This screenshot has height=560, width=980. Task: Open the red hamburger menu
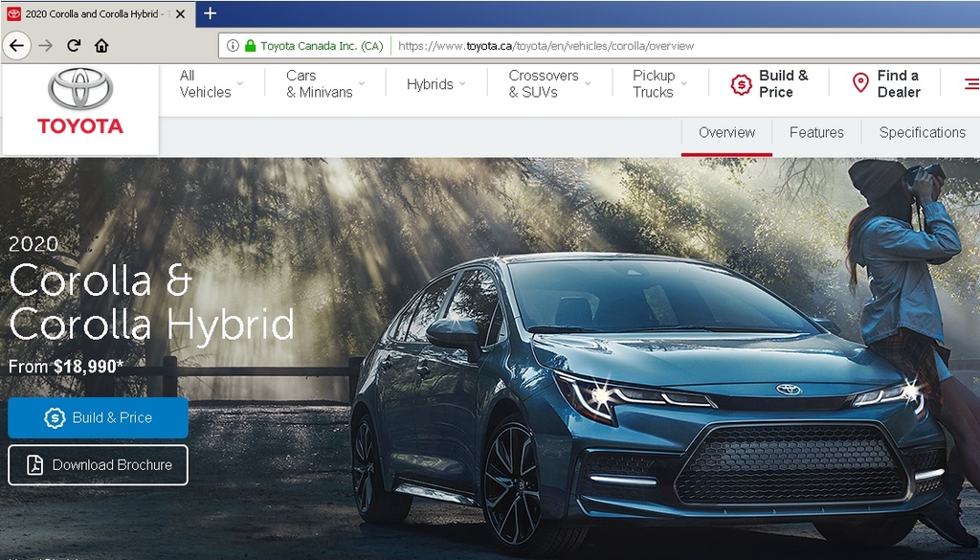coord(972,83)
